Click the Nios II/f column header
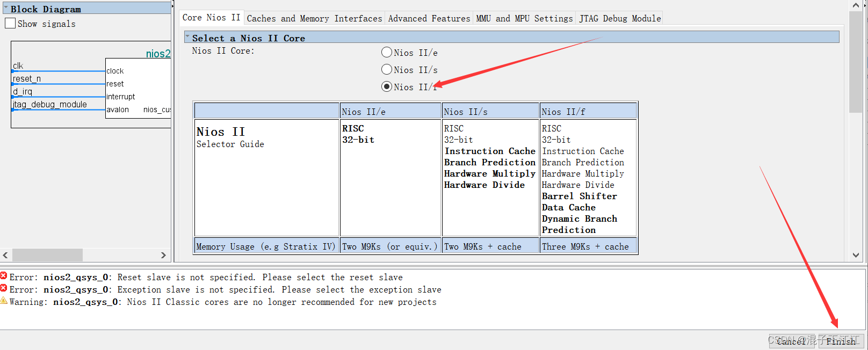Image resolution: width=868 pixels, height=350 pixels. click(588, 111)
